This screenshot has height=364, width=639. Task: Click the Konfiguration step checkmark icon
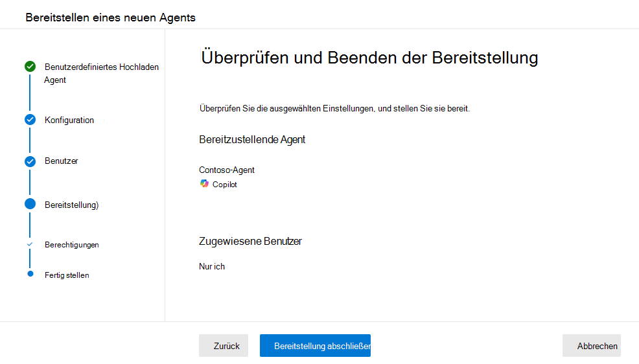(30, 120)
